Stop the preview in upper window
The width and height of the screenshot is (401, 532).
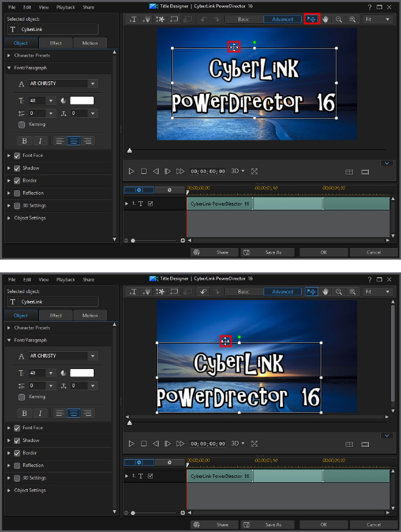pyautogui.click(x=144, y=171)
